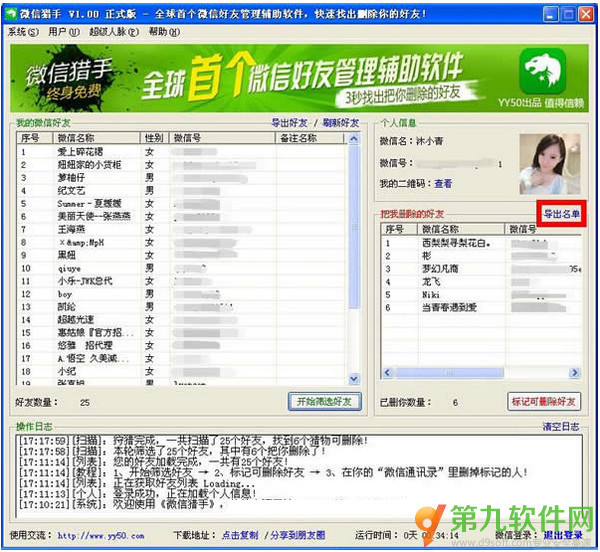Select friend row 妞妞家的小货柜

pyautogui.click(x=182, y=165)
